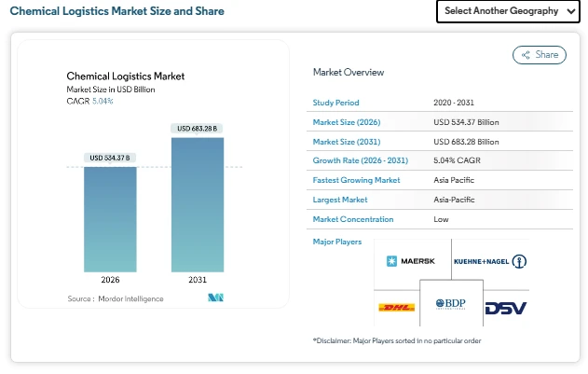This screenshot has width=588, height=374.
Task: Click the share icon in Share button
Action: coord(526,55)
